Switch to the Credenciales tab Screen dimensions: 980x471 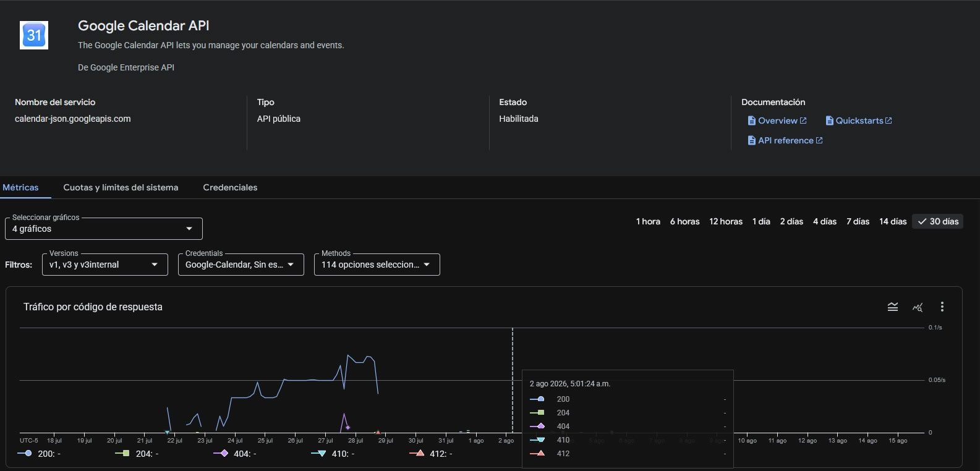click(x=230, y=187)
